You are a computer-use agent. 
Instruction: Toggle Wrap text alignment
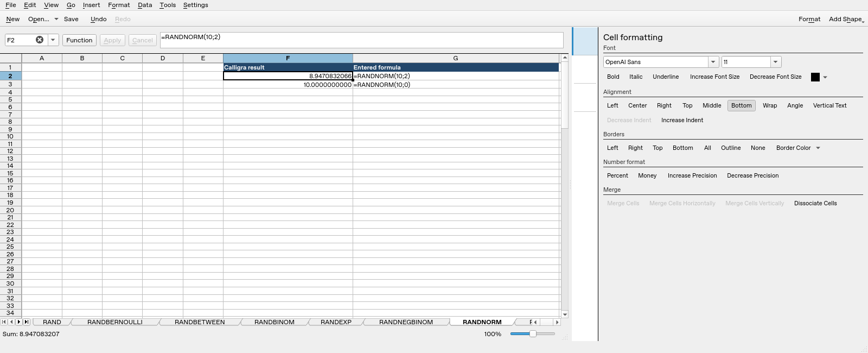click(769, 105)
